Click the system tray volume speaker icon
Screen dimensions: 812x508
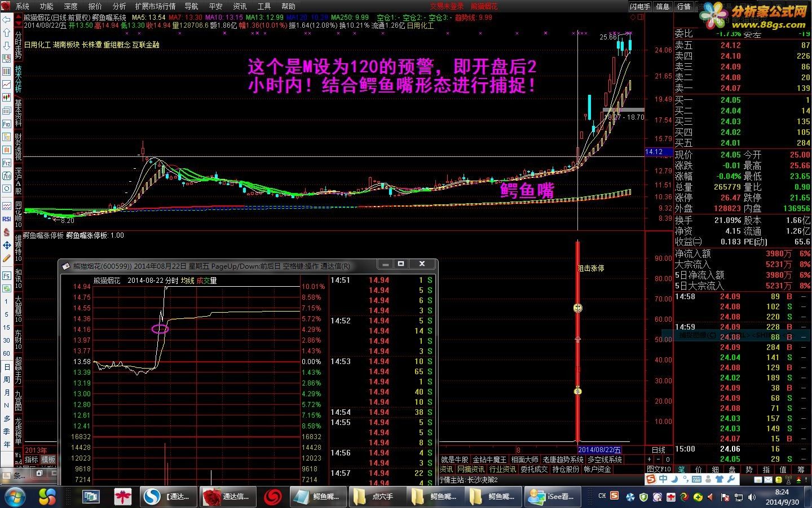coord(753,497)
